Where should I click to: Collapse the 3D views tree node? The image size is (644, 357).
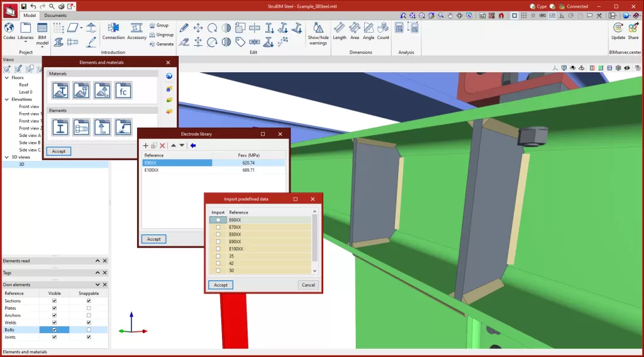[6, 157]
